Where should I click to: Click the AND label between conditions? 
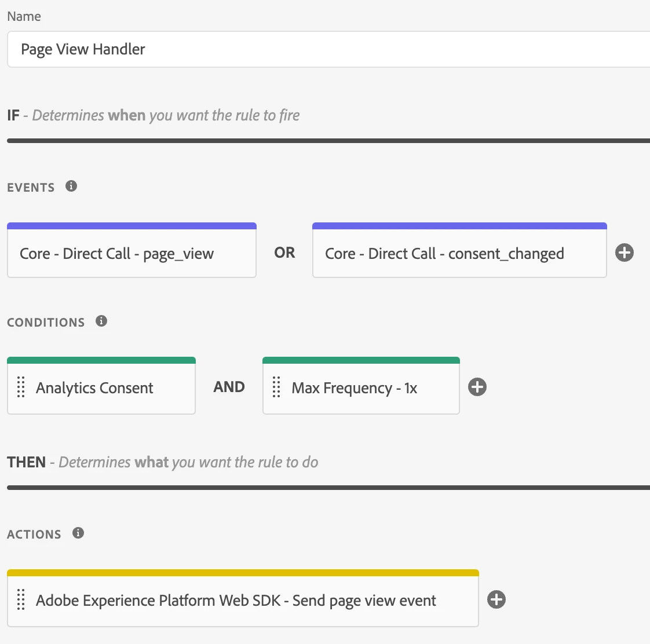229,387
